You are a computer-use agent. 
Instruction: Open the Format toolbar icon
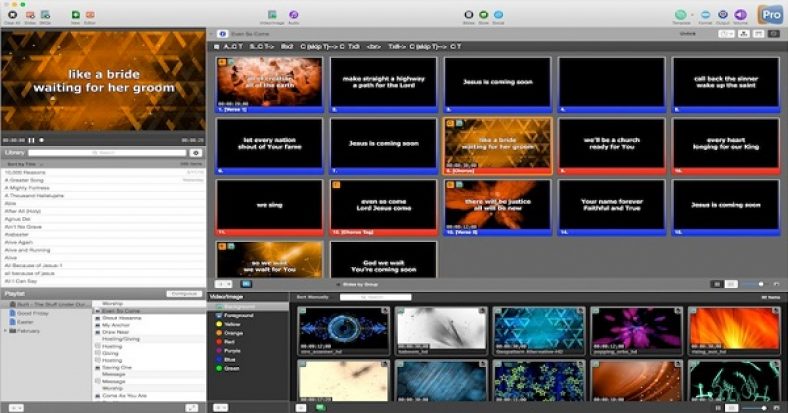click(705, 15)
